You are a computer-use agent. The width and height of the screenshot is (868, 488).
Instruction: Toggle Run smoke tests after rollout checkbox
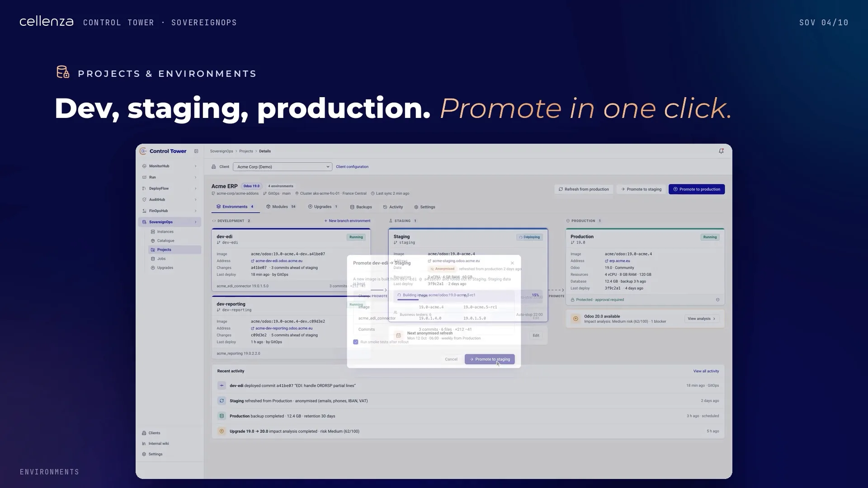pyautogui.click(x=356, y=342)
